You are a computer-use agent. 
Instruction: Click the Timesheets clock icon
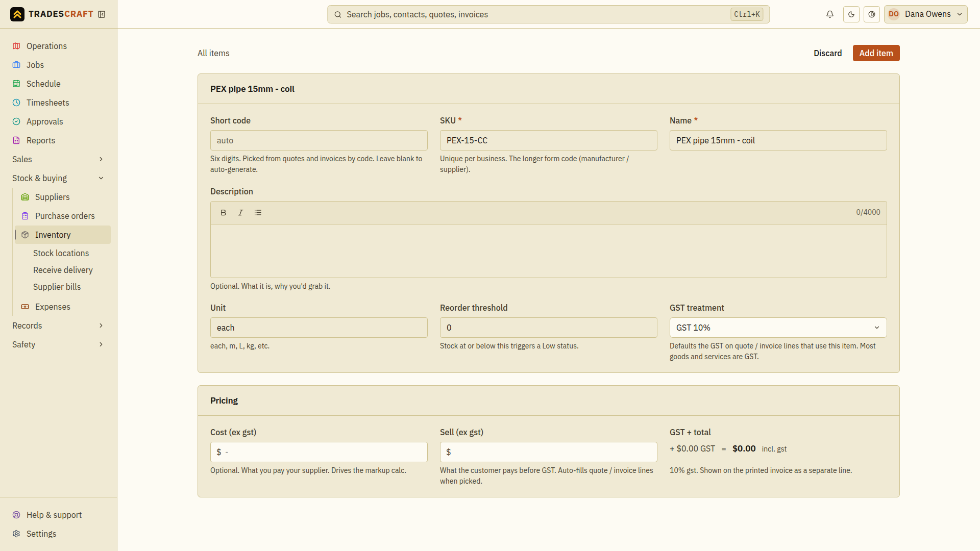tap(16, 103)
